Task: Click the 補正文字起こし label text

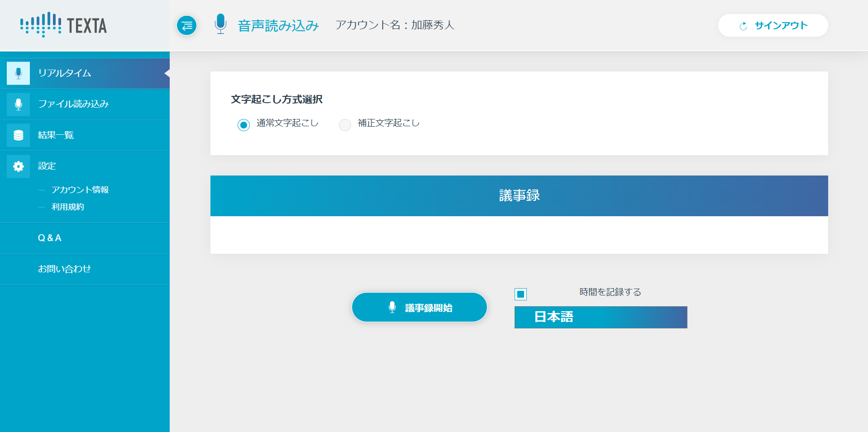Action: [x=388, y=123]
